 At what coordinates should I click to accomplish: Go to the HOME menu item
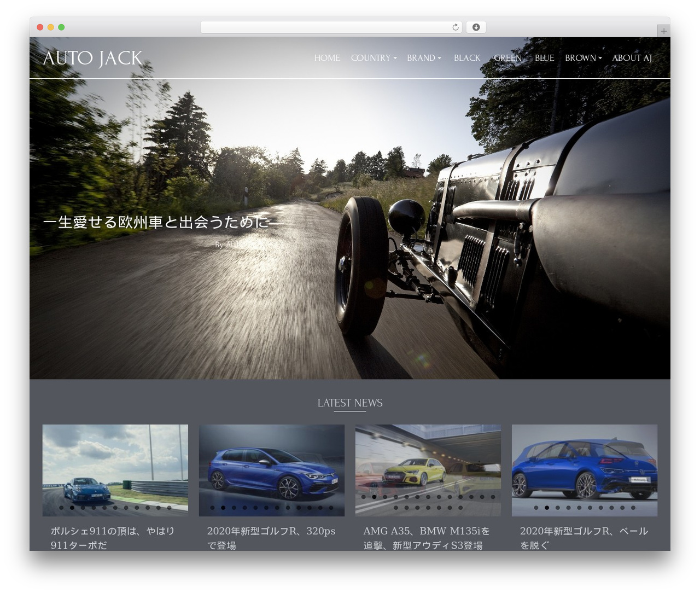327,58
